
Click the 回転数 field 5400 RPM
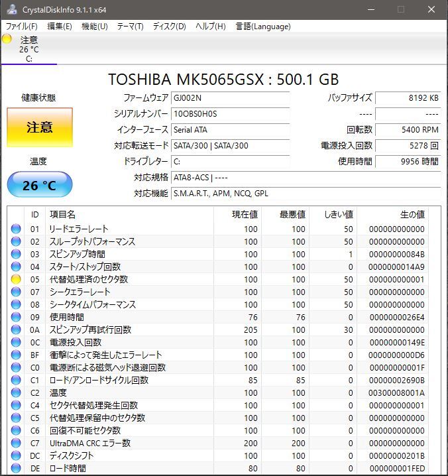point(408,130)
